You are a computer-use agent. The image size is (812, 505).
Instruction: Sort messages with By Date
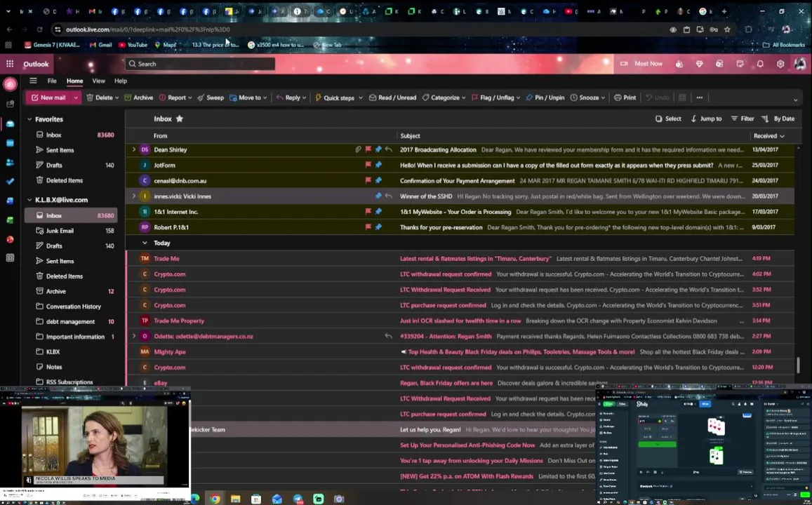click(778, 119)
